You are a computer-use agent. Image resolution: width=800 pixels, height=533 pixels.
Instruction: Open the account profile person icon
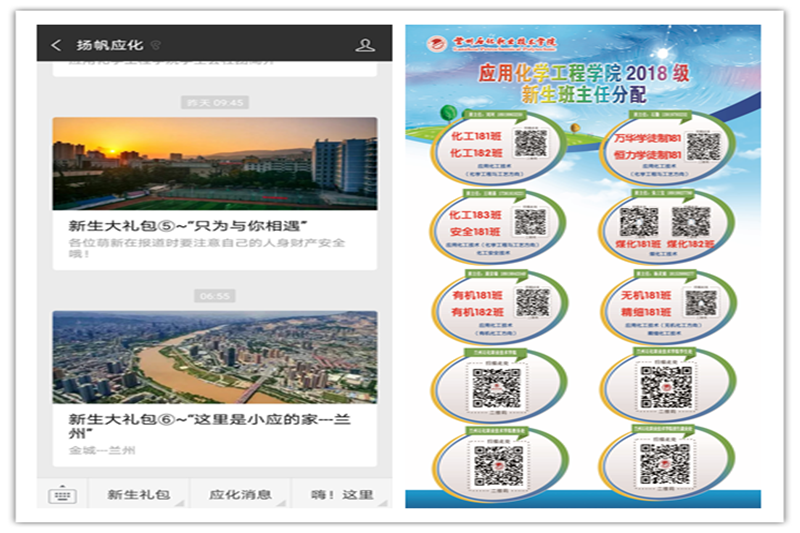point(365,45)
